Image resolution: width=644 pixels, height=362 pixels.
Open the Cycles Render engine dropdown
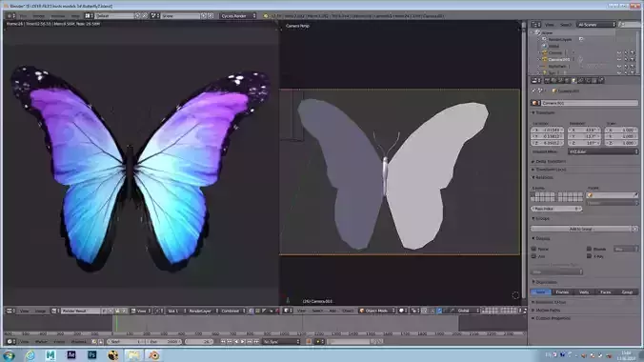tap(238, 15)
